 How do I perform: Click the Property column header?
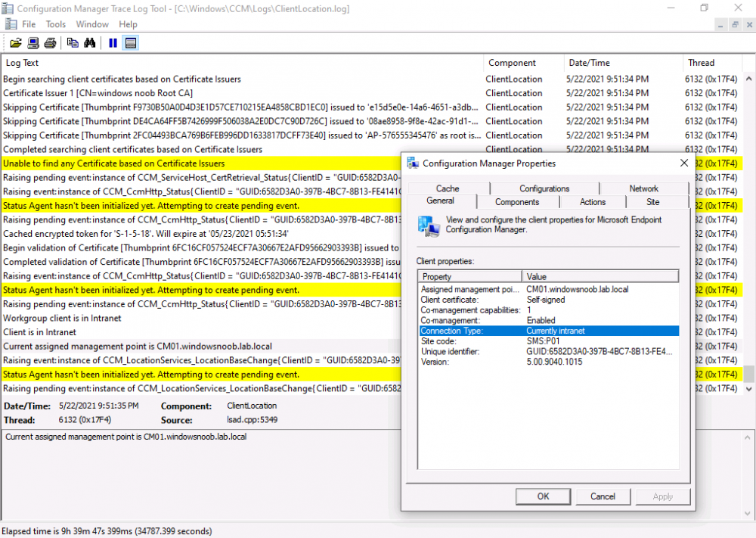point(469,276)
